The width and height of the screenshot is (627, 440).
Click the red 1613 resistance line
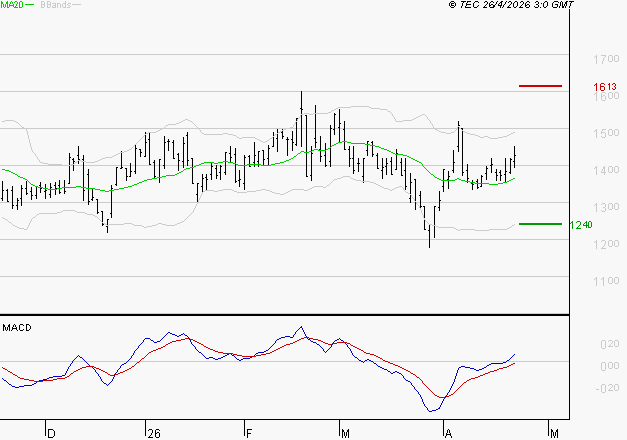tap(541, 87)
